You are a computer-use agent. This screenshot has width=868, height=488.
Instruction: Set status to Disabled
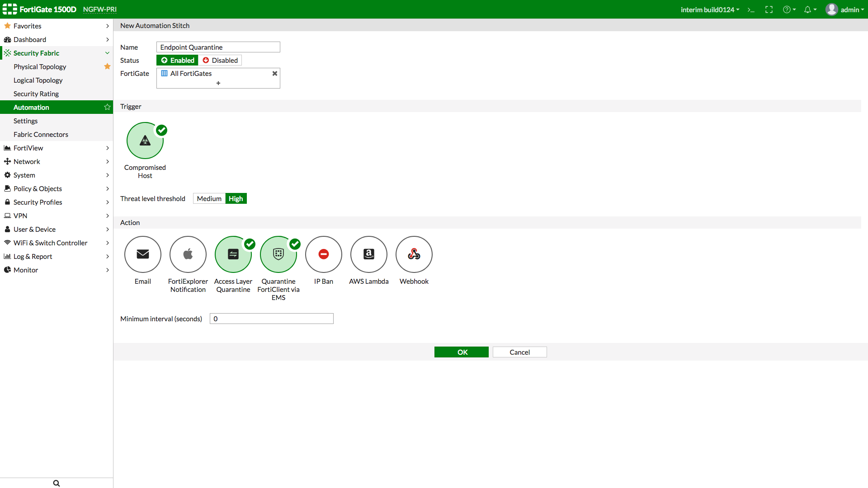(x=220, y=60)
